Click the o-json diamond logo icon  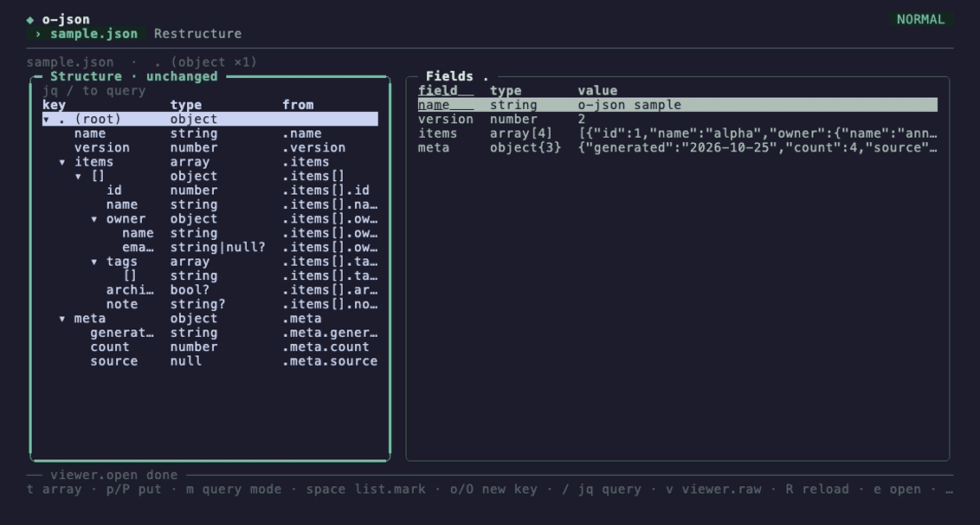[30, 20]
